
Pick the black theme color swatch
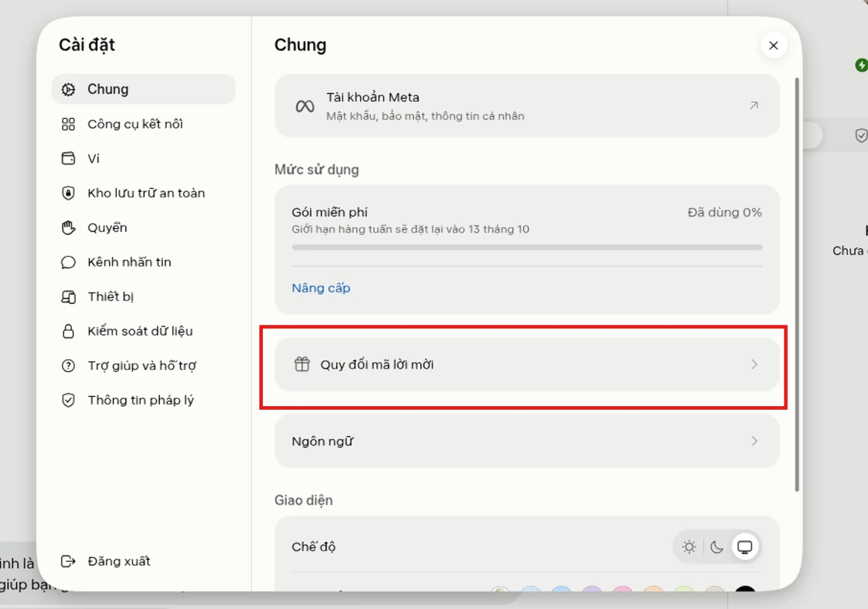pyautogui.click(x=745, y=590)
